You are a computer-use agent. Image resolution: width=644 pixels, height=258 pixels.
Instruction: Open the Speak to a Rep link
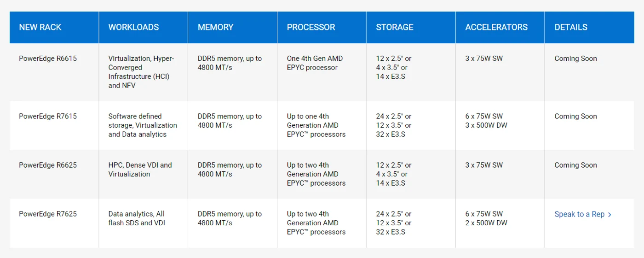(x=583, y=214)
